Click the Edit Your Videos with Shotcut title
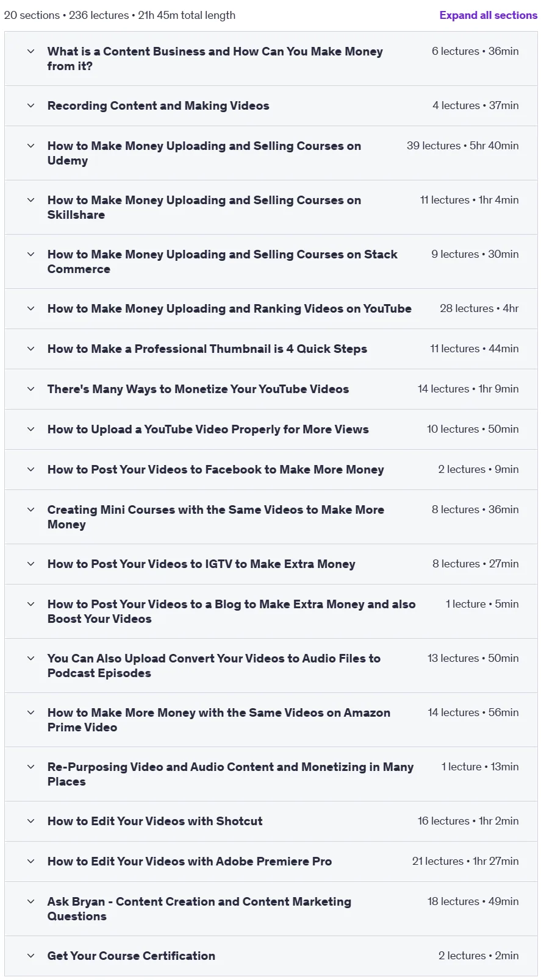Viewport: 541px width, 980px height. click(155, 821)
